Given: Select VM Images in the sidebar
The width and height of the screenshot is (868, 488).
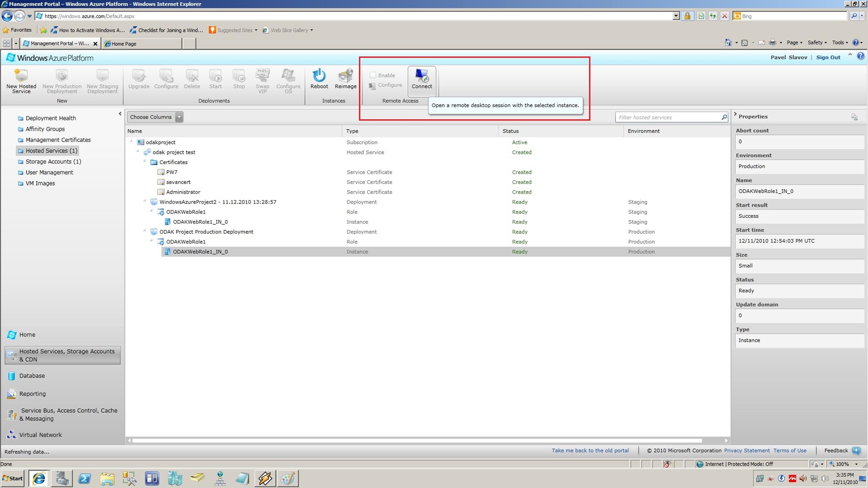Looking at the screenshot, I should click(x=40, y=183).
